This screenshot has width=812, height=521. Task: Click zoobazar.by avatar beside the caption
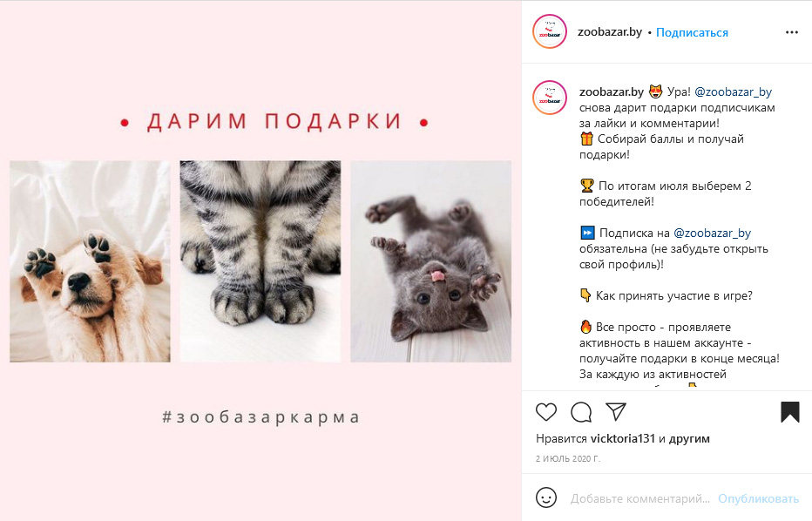pos(550,98)
